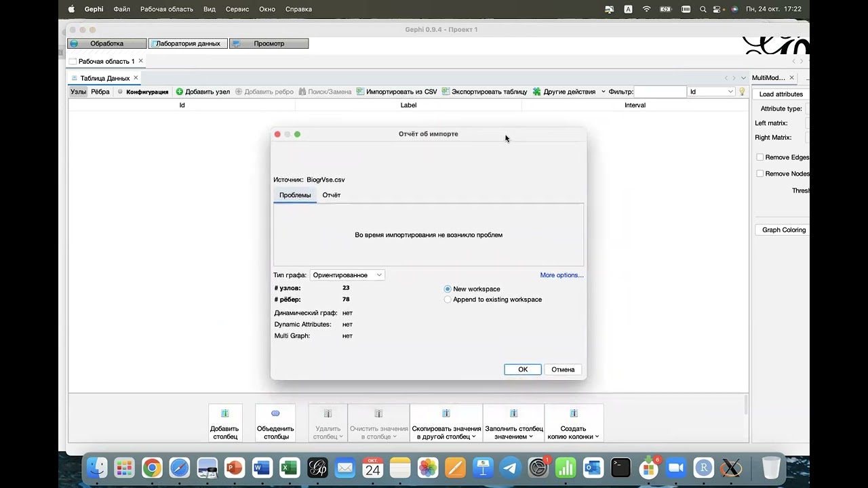Click the Label column header
The width and height of the screenshot is (868, 488).
point(408,105)
